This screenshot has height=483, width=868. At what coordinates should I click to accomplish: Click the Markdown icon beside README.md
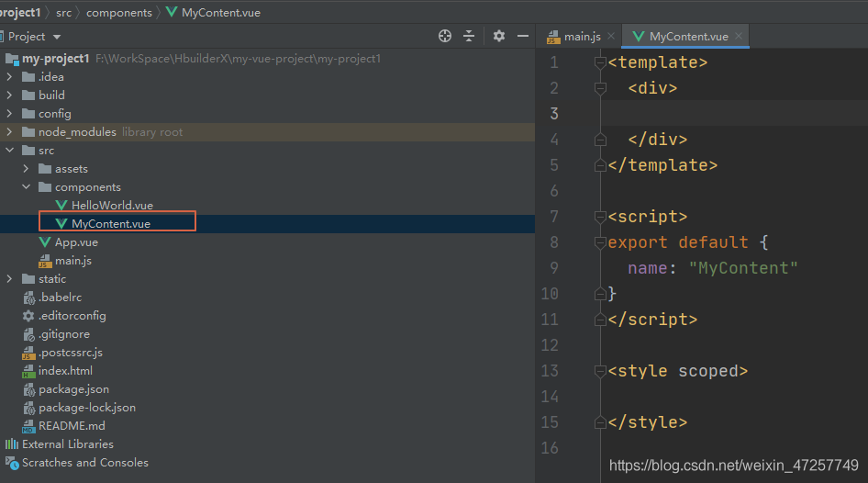[28, 426]
